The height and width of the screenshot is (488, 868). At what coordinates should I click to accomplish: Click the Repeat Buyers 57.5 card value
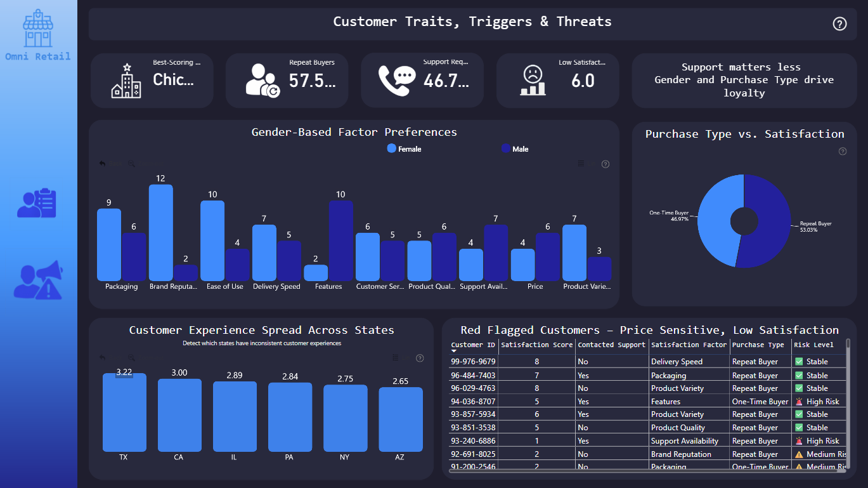313,81
